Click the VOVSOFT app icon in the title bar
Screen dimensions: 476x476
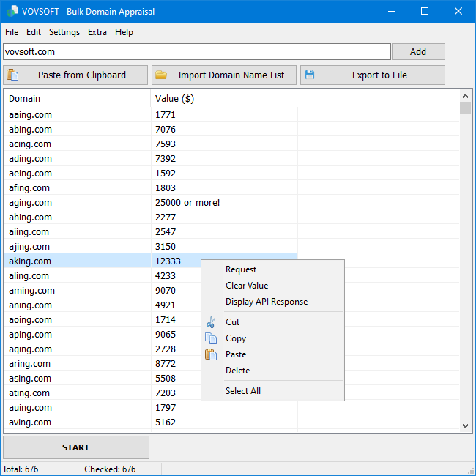11,11
